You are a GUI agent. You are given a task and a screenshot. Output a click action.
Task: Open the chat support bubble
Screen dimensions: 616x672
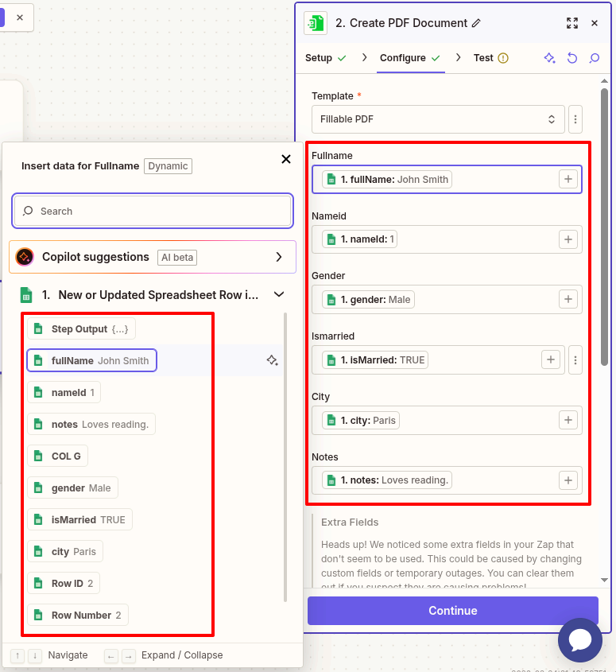[580, 640]
